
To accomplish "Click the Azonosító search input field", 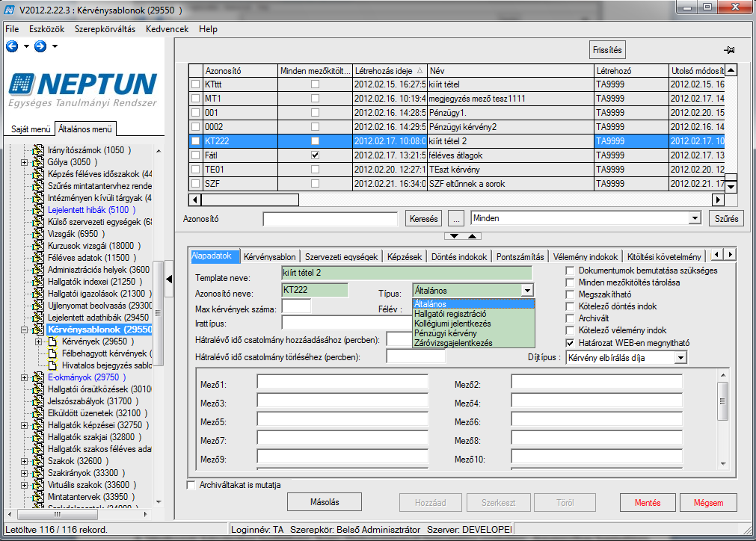I will coord(331,219).
